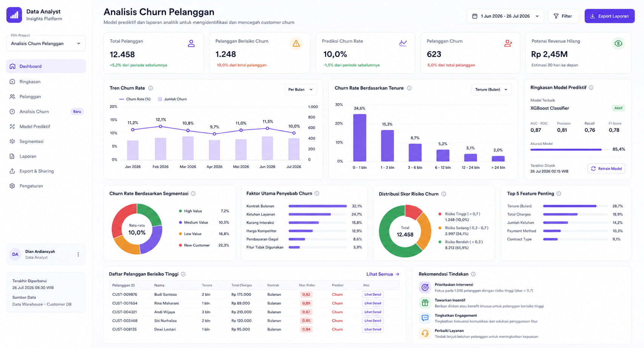This screenshot has width=644, height=348.
Task: Toggle the Risiko Sedang legend entry
Action: [463, 231]
